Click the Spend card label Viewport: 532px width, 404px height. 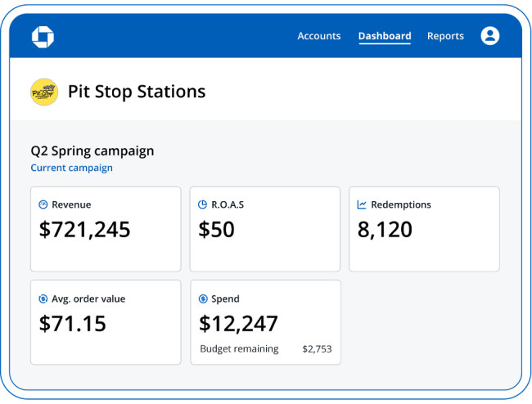(x=225, y=299)
